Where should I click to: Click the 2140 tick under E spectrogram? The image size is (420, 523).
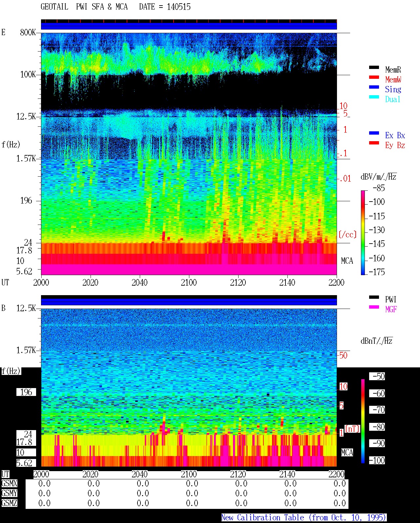[287, 282]
